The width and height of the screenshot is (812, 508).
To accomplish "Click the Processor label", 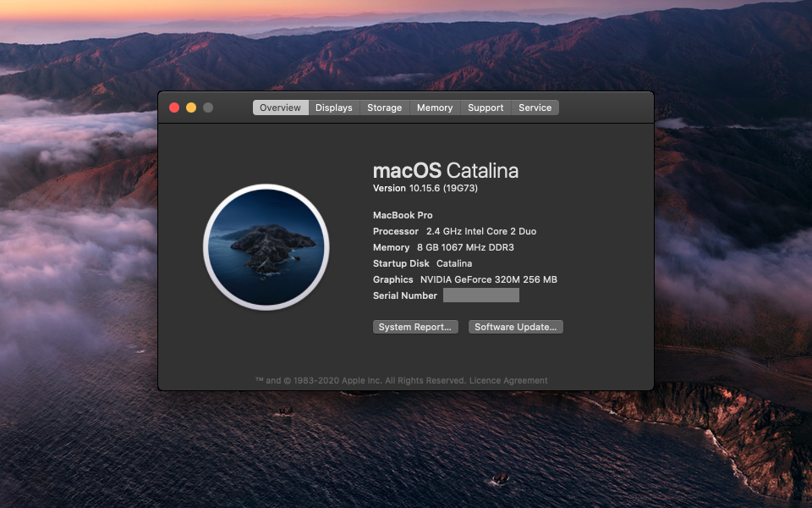I will pyautogui.click(x=396, y=231).
